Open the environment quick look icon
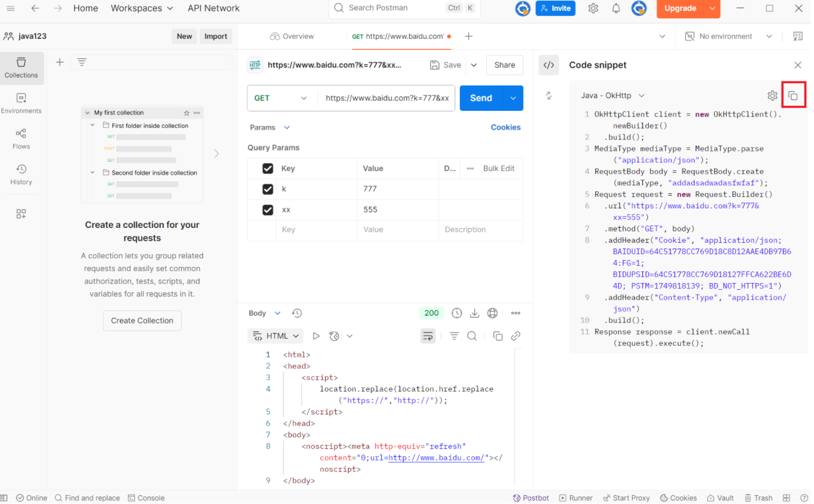Screen dimensions: 814x504 click(x=798, y=36)
